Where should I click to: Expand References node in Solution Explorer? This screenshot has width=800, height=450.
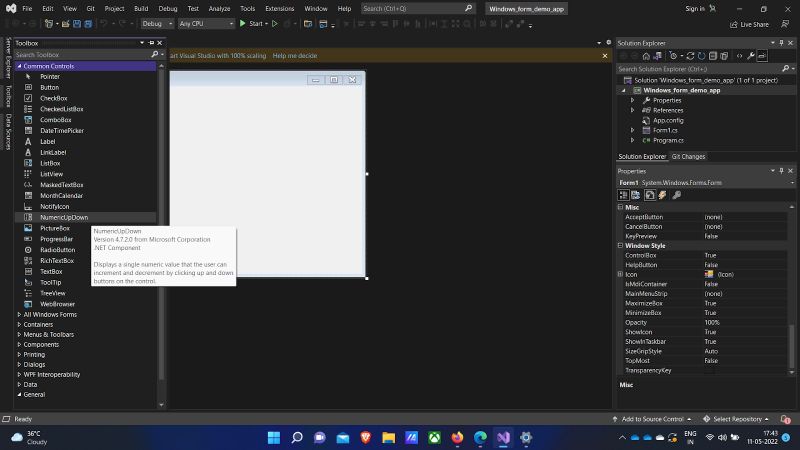click(633, 110)
